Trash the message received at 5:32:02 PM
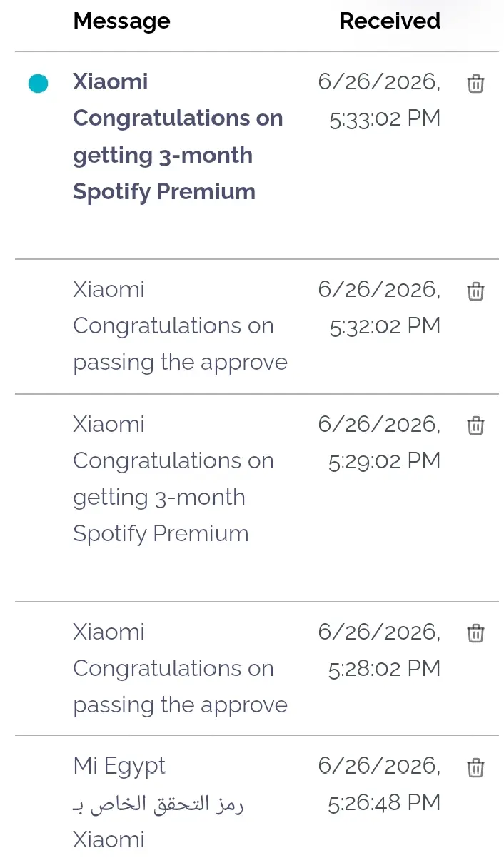This screenshot has height=868, width=504. (475, 291)
